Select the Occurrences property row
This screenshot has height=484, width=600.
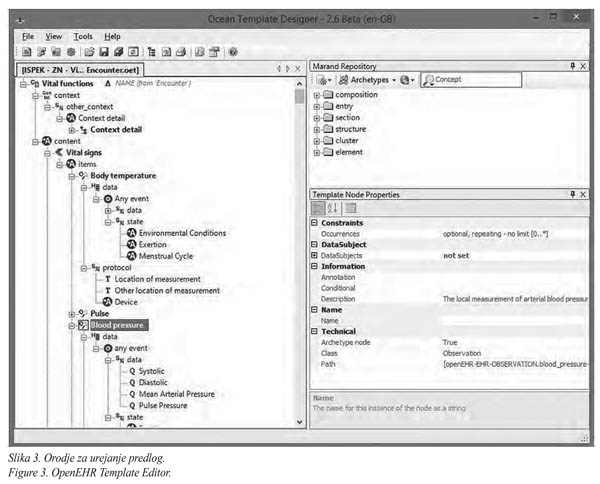coord(449,233)
